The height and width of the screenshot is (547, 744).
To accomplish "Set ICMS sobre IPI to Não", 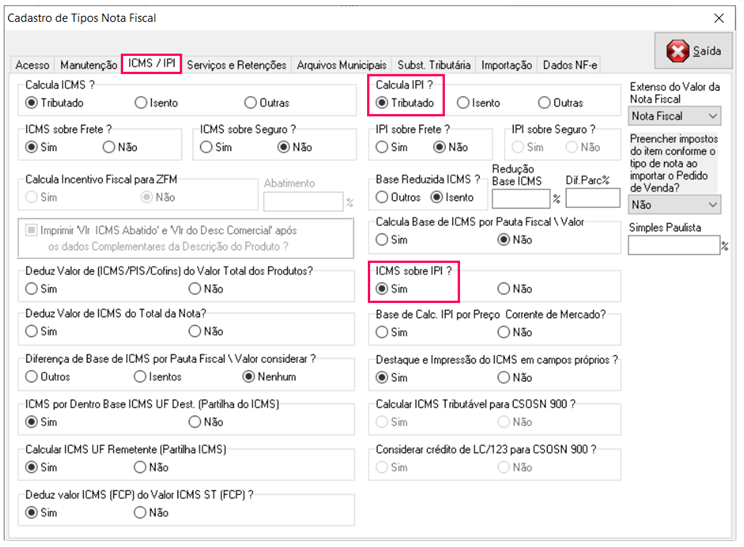I will coord(504,290).
